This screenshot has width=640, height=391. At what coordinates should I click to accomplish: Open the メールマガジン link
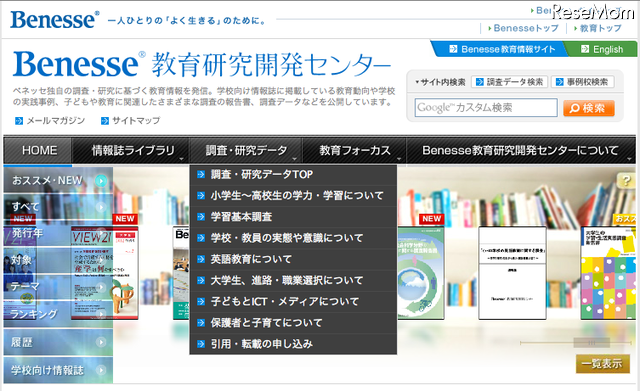click(x=56, y=121)
